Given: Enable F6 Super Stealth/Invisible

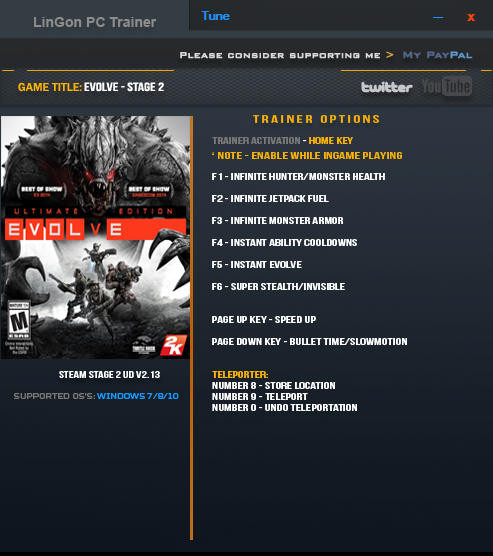Looking at the screenshot, I should 278,287.
